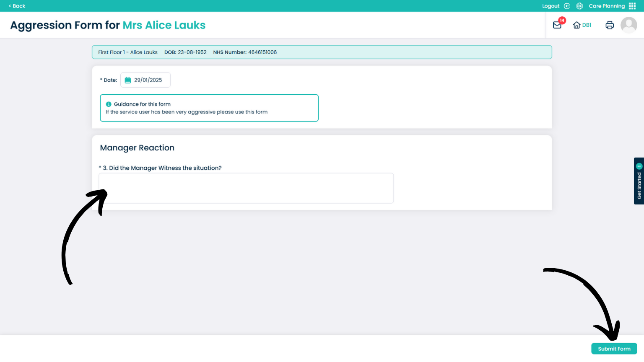Viewport: 644px width, 362px height.
Task: Click the Submit Form button
Action: click(614, 348)
